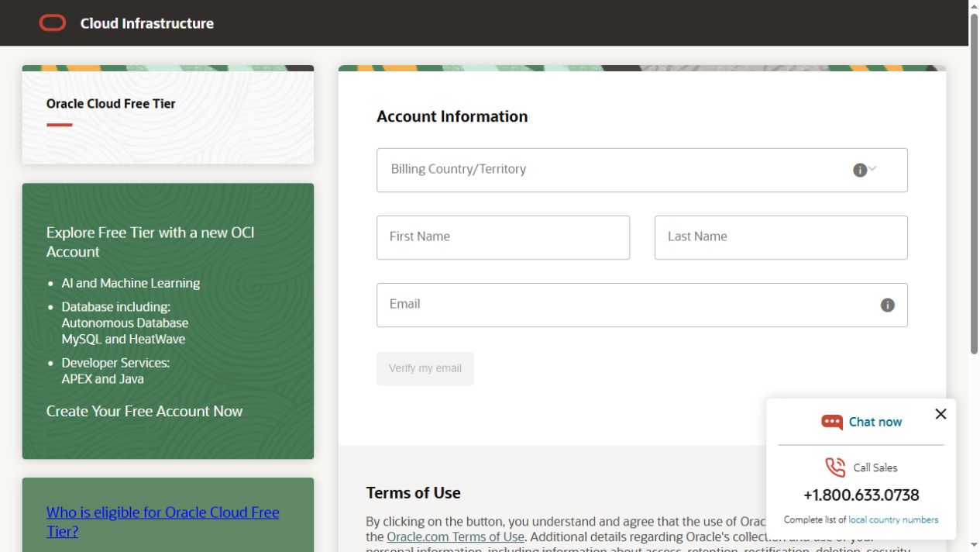
Task: Click the 1.800.633.0738 sales number
Action: click(861, 495)
